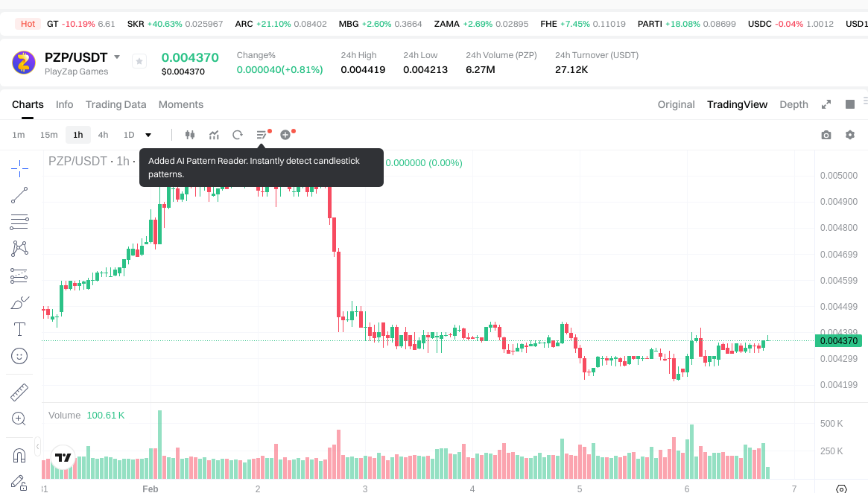The height and width of the screenshot is (493, 868).
Task: Open the brush drawing tool
Action: click(x=20, y=303)
